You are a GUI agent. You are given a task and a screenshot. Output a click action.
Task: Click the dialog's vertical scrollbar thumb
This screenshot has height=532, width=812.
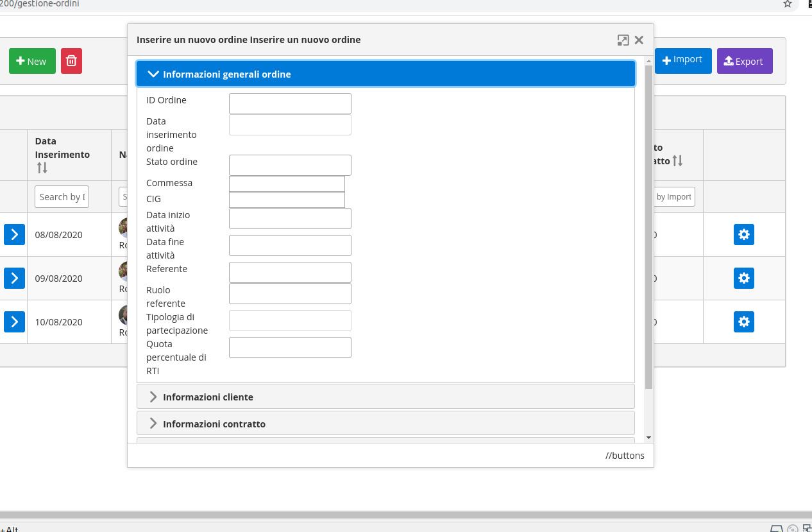(x=648, y=227)
